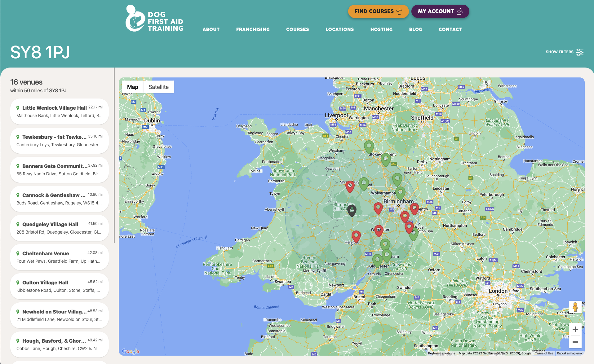Viewport: 594px width, 364px height.
Task: Select the red marker at Hereford
Action: pos(356,236)
